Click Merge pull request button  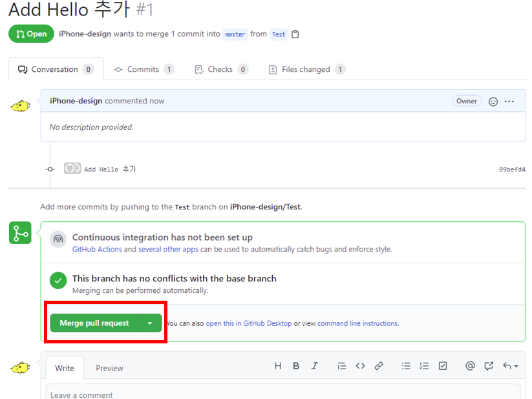(x=94, y=323)
